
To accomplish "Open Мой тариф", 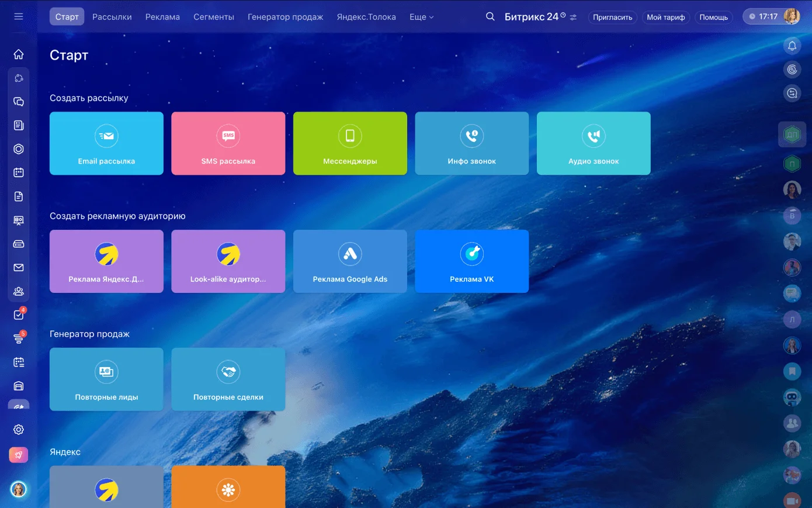I will click(x=666, y=18).
